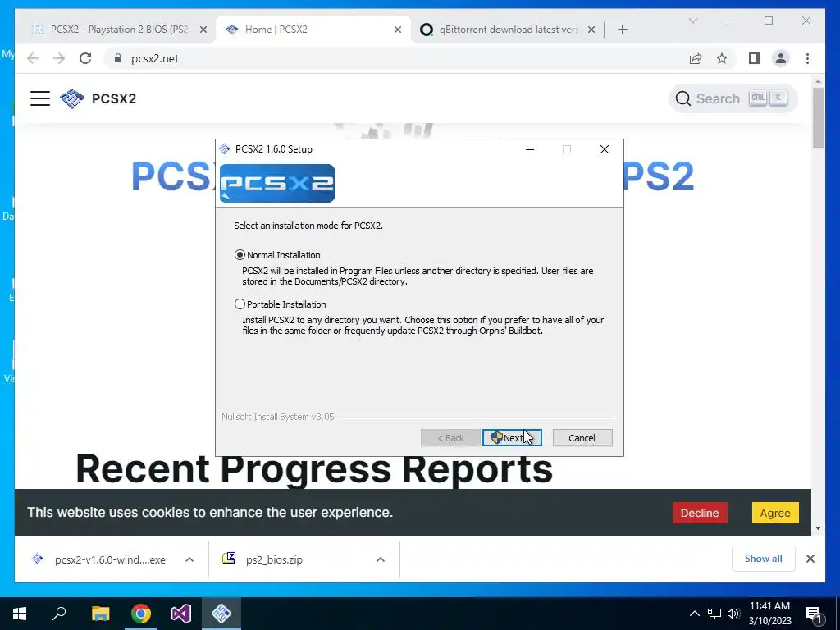Expand options for ps2_bios.zip download
The height and width of the screenshot is (630, 840).
tap(381, 559)
